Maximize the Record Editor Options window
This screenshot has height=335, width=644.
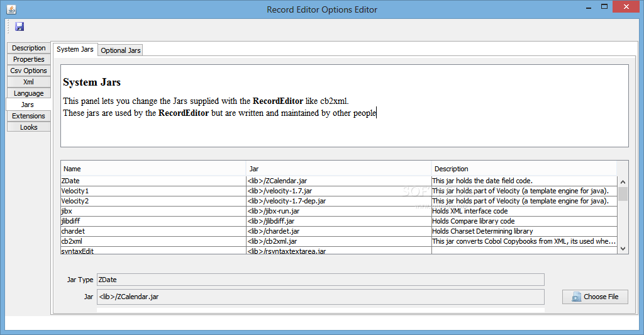604,6
